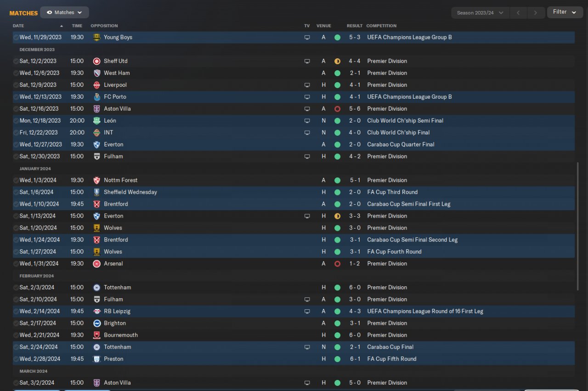Sort by the Competition column header
588x391 pixels.
[x=381, y=26]
